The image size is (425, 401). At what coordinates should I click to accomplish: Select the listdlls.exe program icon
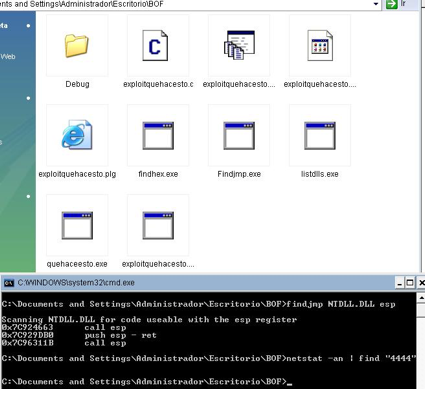(320, 135)
